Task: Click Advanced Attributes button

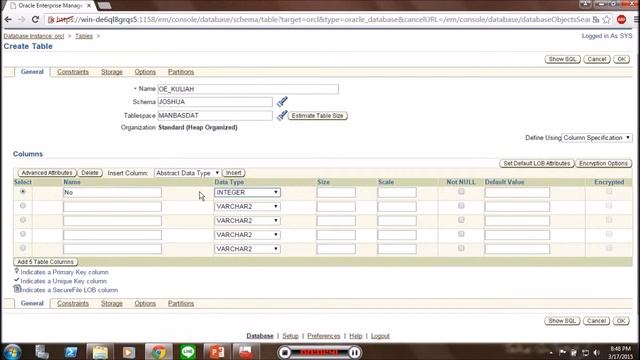Action: pyautogui.click(x=47, y=173)
